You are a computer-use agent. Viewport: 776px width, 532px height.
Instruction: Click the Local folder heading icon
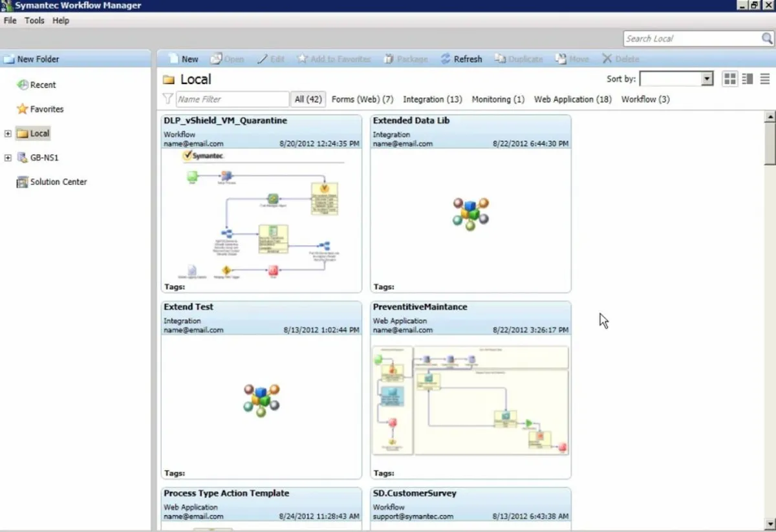169,80
